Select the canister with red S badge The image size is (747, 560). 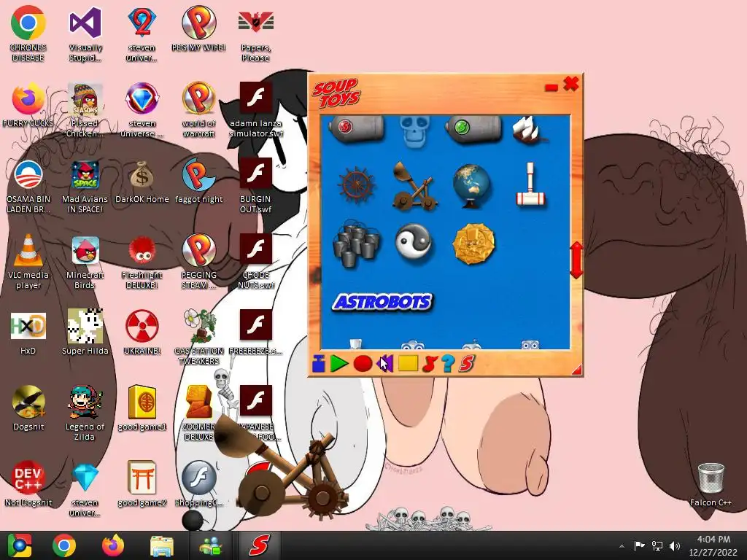[x=356, y=128]
